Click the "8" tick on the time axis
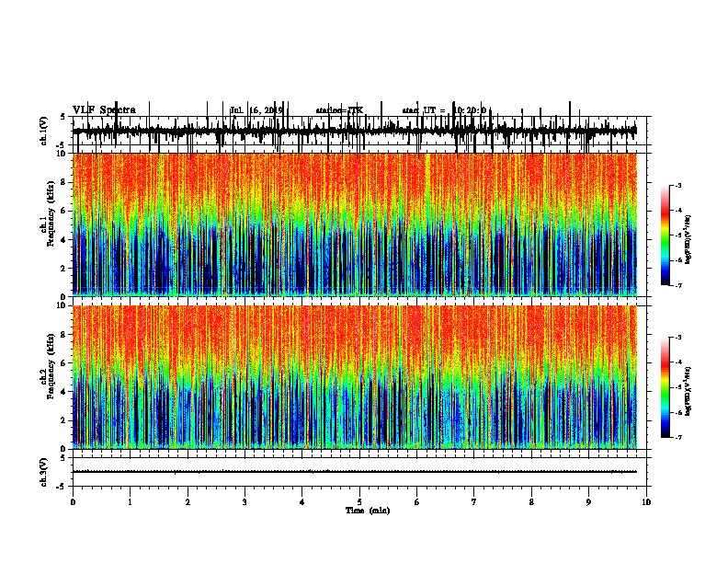Screen dimensions: 728x563 coord(531,502)
